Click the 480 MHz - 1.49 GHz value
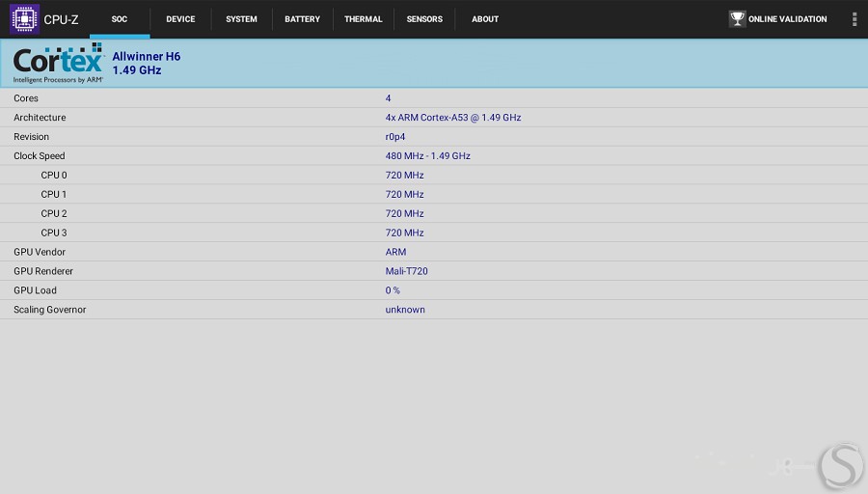This screenshot has width=868, height=494. point(428,155)
